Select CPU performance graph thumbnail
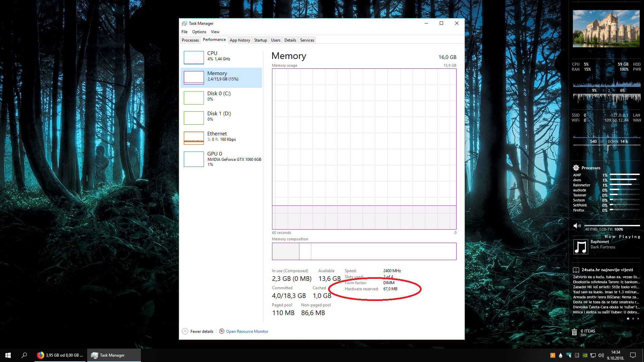The height and width of the screenshot is (362, 644). (194, 58)
